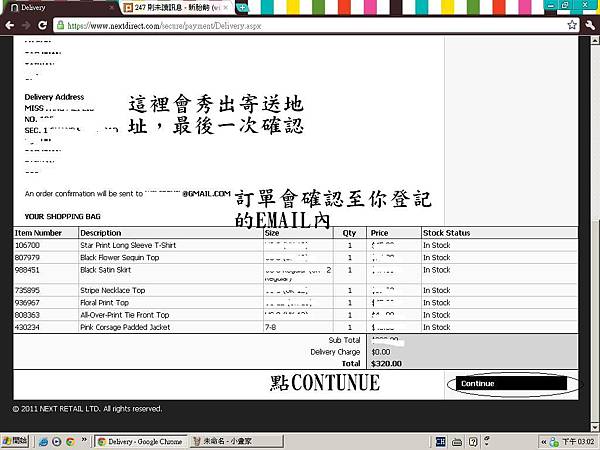
Task: Open the Windows Start button
Action: [15, 442]
